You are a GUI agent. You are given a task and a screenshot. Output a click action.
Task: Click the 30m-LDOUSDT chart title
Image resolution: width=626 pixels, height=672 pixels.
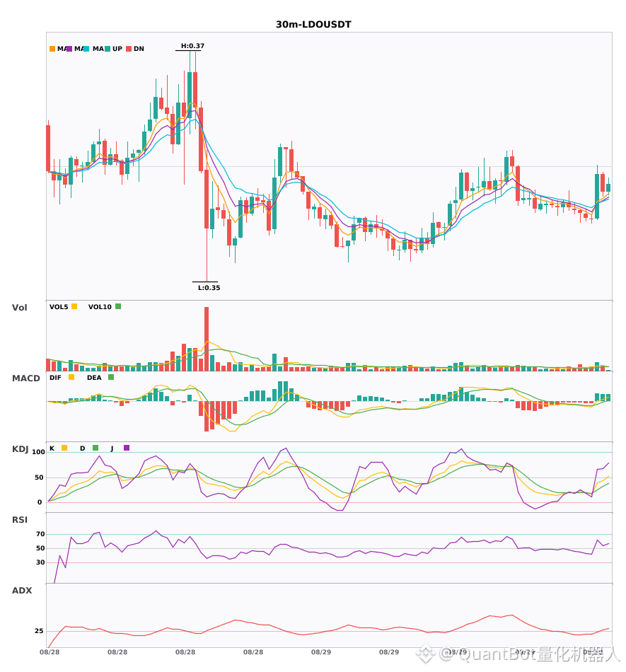(x=313, y=25)
